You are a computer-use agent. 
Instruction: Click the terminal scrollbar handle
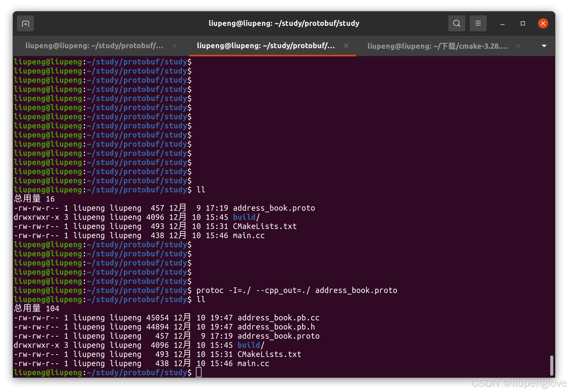[x=551, y=365]
